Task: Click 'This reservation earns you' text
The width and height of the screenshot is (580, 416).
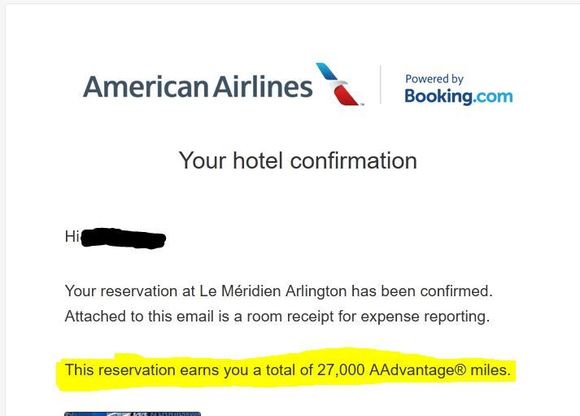Action: [157, 370]
